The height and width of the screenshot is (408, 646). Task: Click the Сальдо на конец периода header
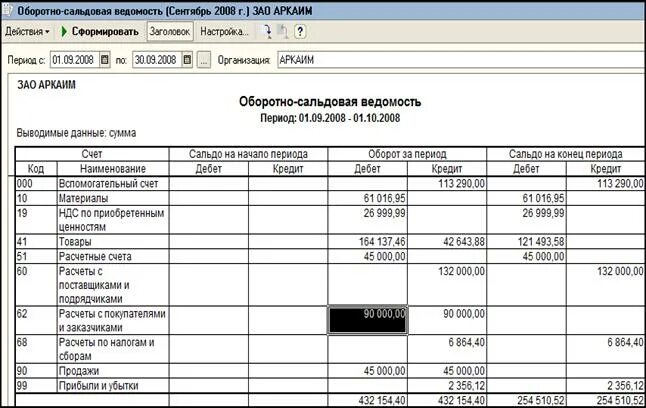[x=566, y=154]
